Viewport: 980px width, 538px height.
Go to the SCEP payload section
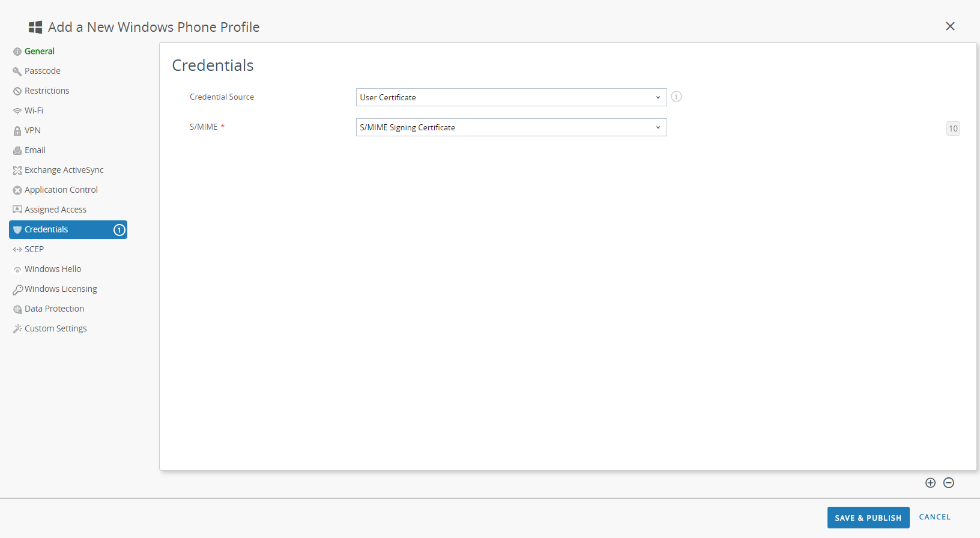pyautogui.click(x=34, y=249)
